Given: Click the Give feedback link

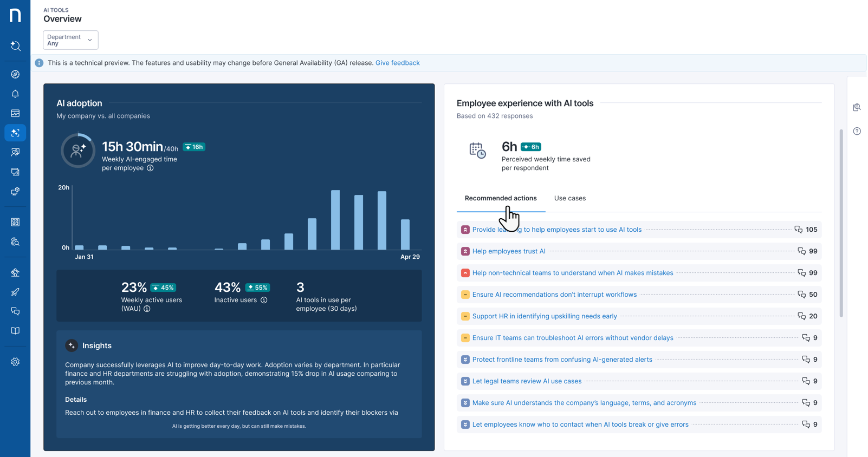Looking at the screenshot, I should [x=397, y=63].
